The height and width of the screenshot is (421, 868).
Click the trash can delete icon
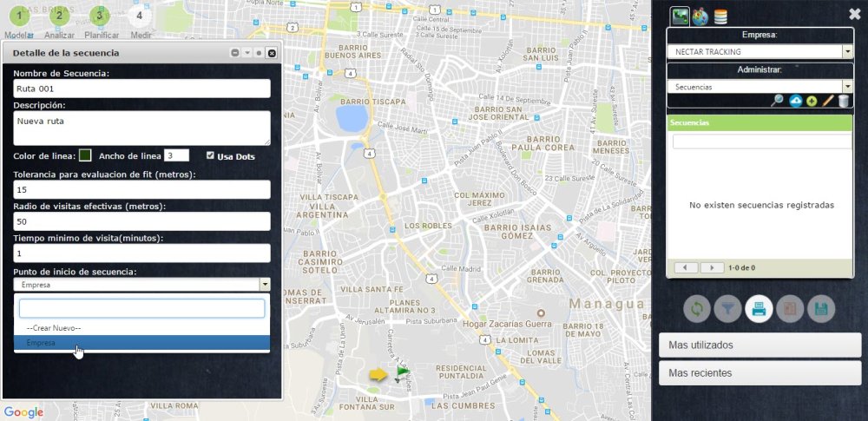pos(843,101)
